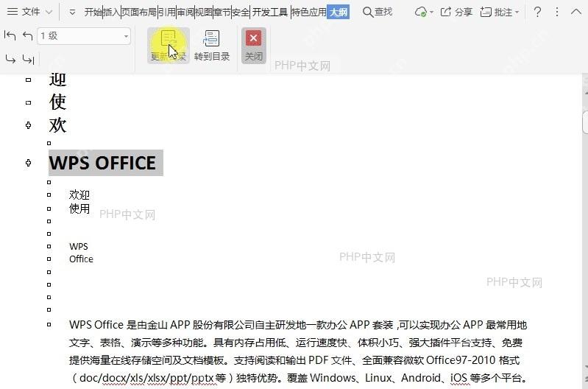
Task: Collapse the ribbon with the up chevron
Action: 576,12
